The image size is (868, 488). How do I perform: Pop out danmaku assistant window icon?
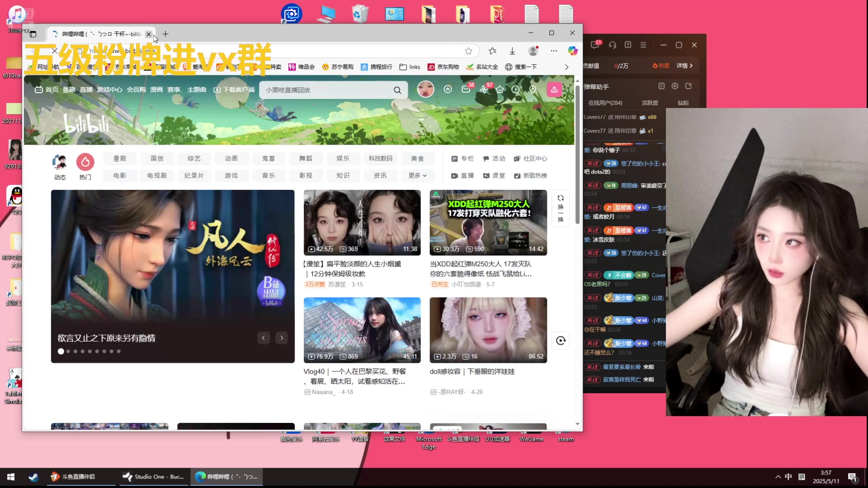pyautogui.click(x=689, y=86)
